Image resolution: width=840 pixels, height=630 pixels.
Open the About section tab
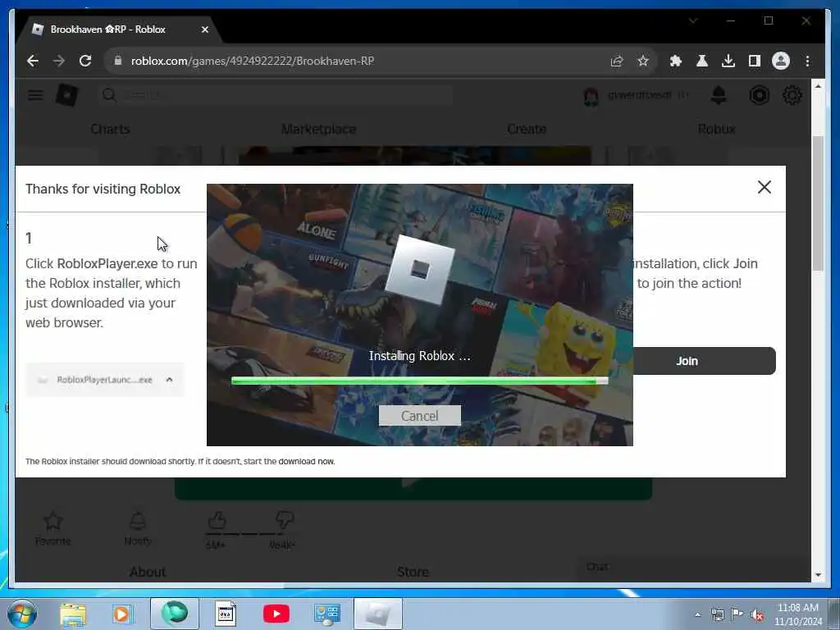148,572
